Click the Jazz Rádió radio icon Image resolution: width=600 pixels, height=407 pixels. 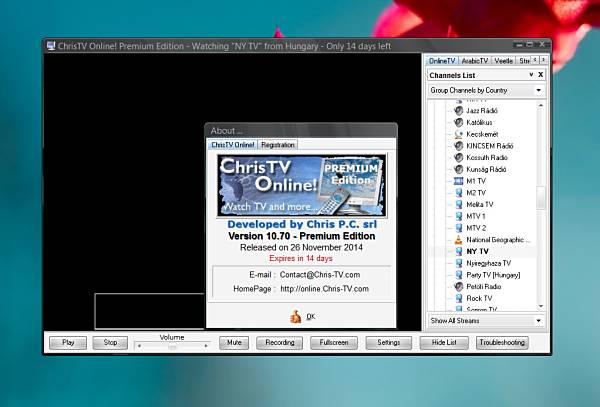[x=458, y=111]
